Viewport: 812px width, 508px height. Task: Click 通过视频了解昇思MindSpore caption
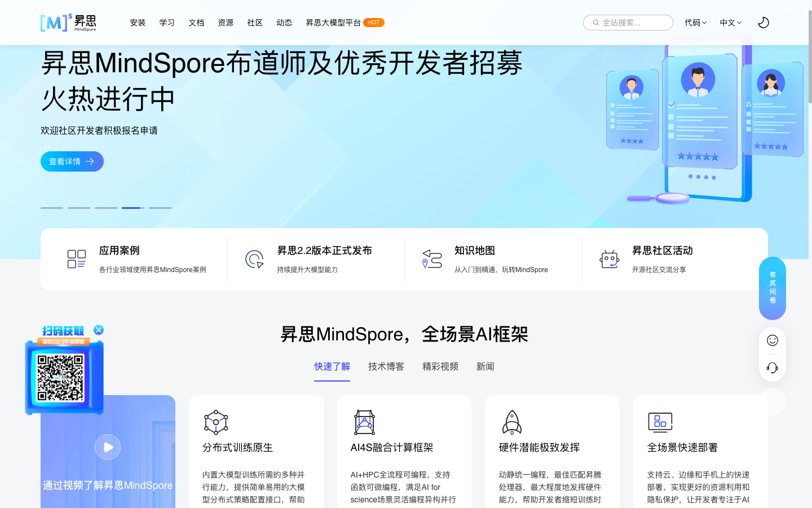pyautogui.click(x=108, y=485)
